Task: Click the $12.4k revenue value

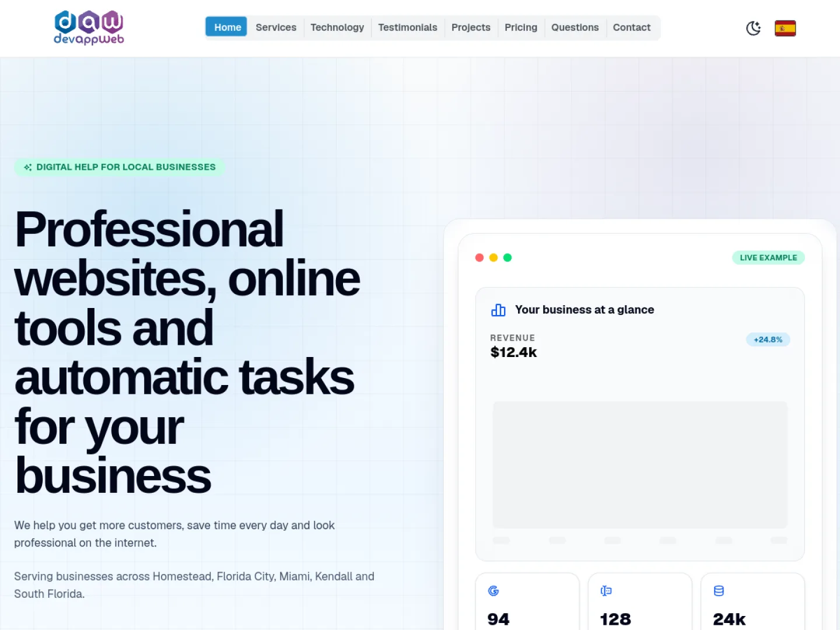Action: click(x=513, y=352)
